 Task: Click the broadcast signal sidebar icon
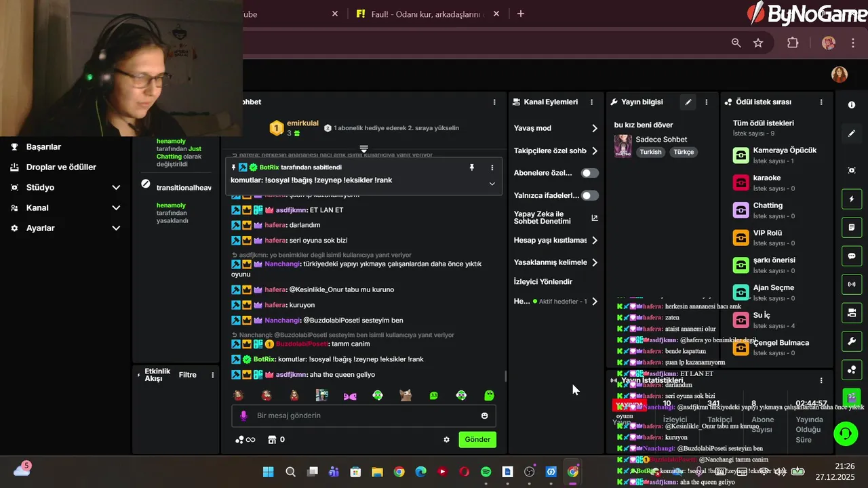852,284
